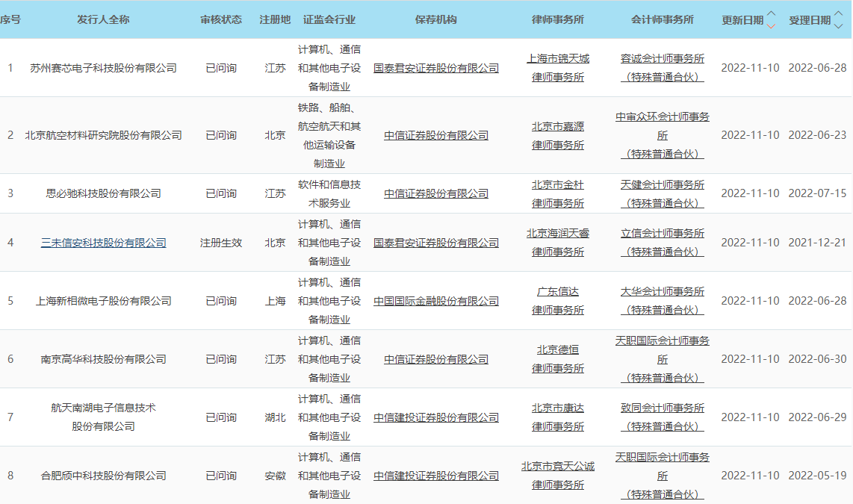Open 中信证券 sponsor link in 南京高华科技 row
This screenshot has width=853, height=504.
coord(435,359)
